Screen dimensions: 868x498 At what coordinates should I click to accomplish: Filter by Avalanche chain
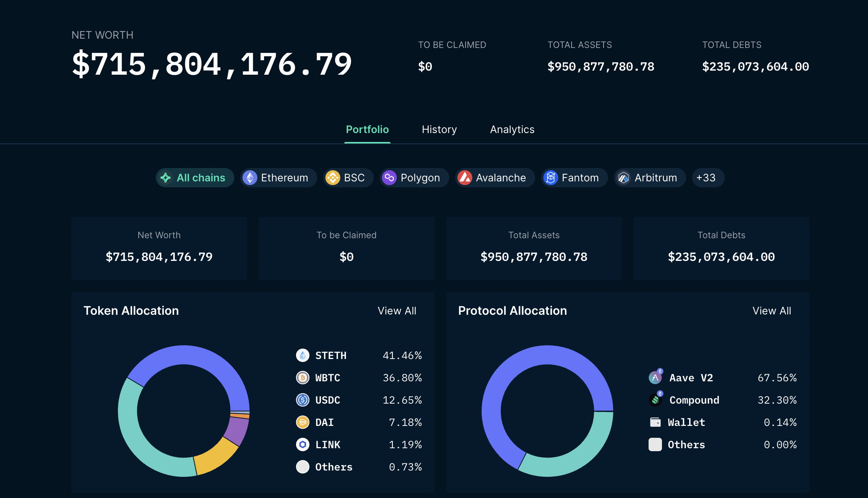click(495, 178)
